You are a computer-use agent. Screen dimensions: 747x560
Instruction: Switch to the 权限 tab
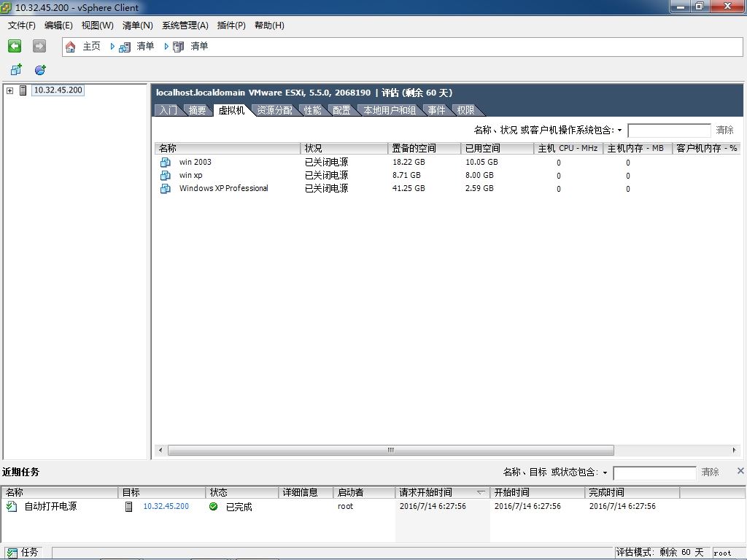click(x=465, y=110)
